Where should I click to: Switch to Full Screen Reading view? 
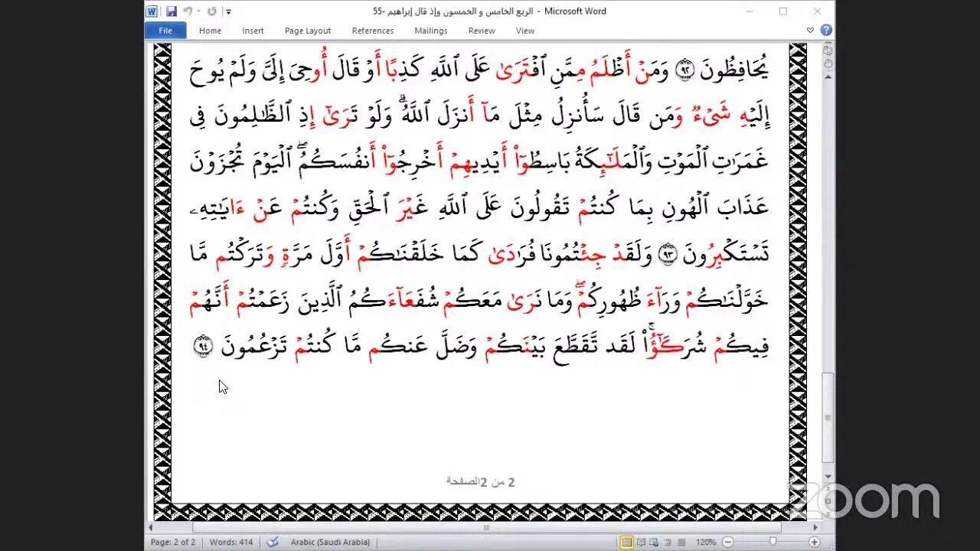[x=640, y=542]
